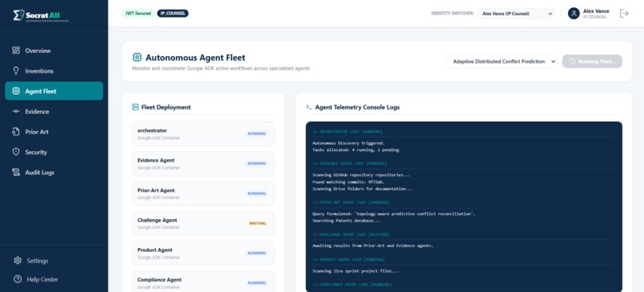Click the Overview grid icon in sidebar

pos(16,50)
